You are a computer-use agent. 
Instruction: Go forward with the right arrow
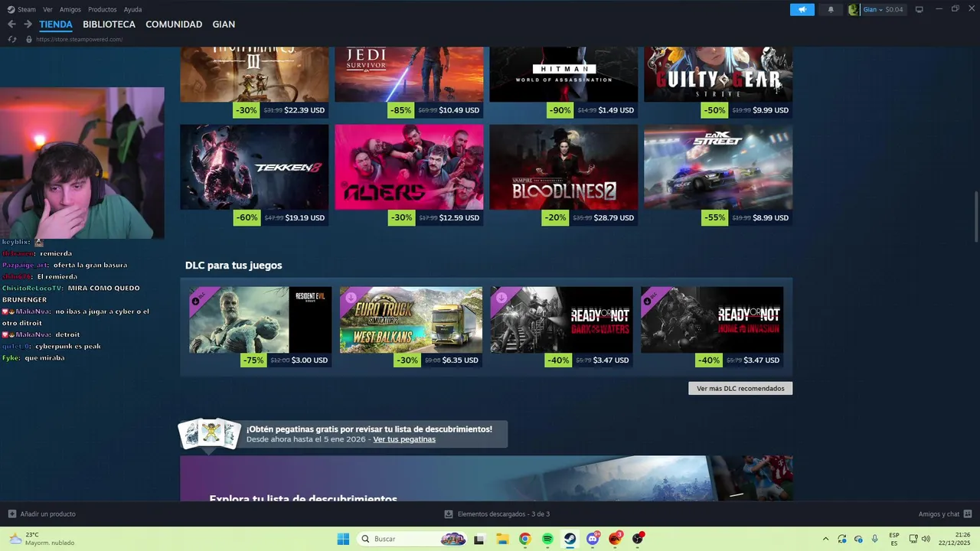click(x=28, y=24)
